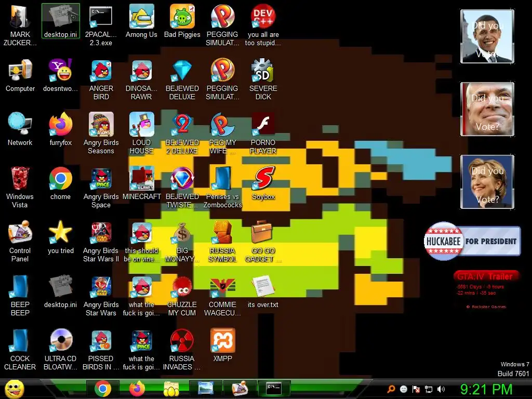Select the highlighted desktop.ini file at top
532x399 pixels.
(x=60, y=21)
